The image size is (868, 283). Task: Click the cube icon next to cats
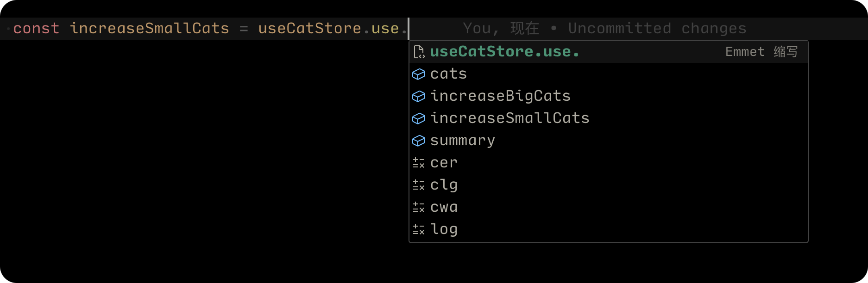pos(419,74)
